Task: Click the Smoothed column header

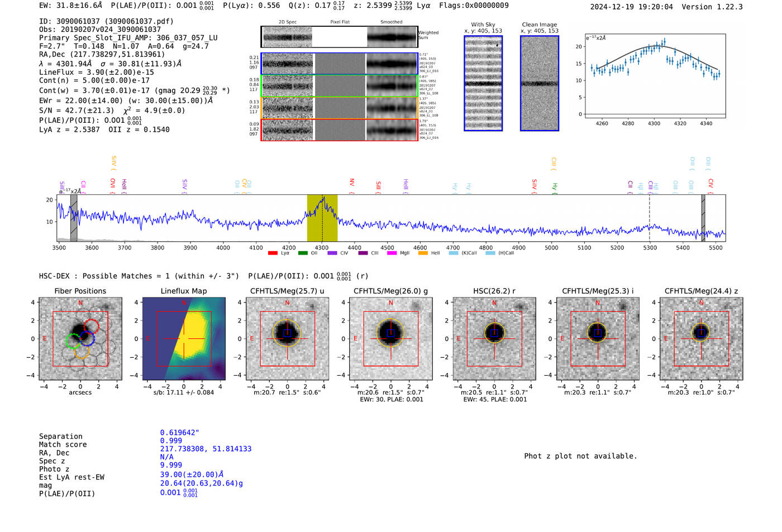Action: [391, 22]
